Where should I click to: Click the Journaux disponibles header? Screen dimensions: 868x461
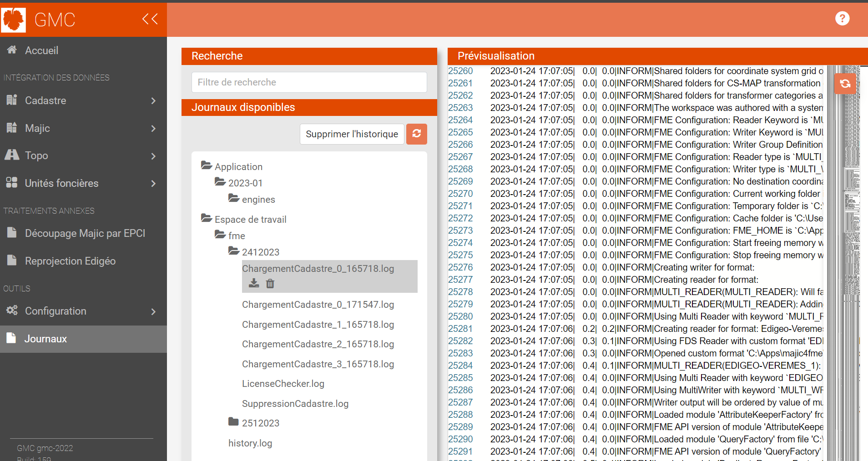(x=309, y=107)
